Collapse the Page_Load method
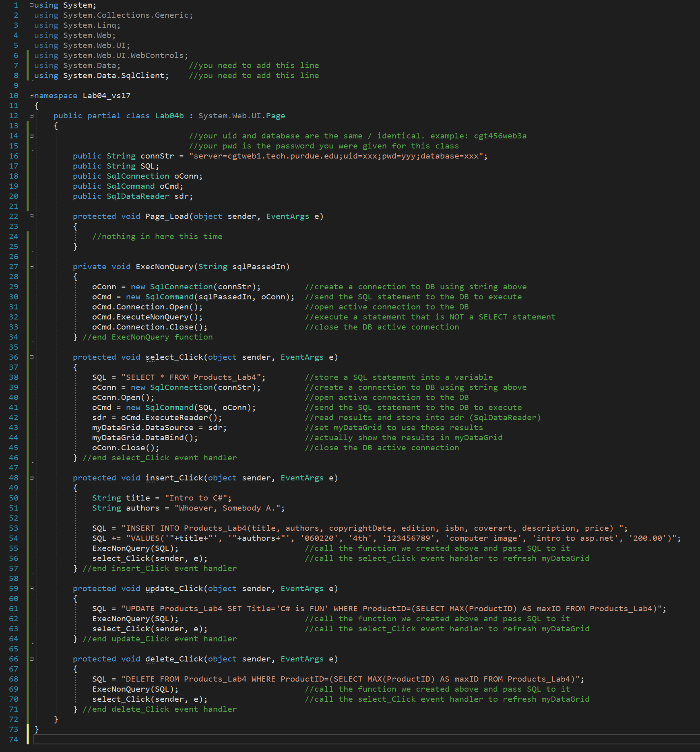 click(31, 216)
